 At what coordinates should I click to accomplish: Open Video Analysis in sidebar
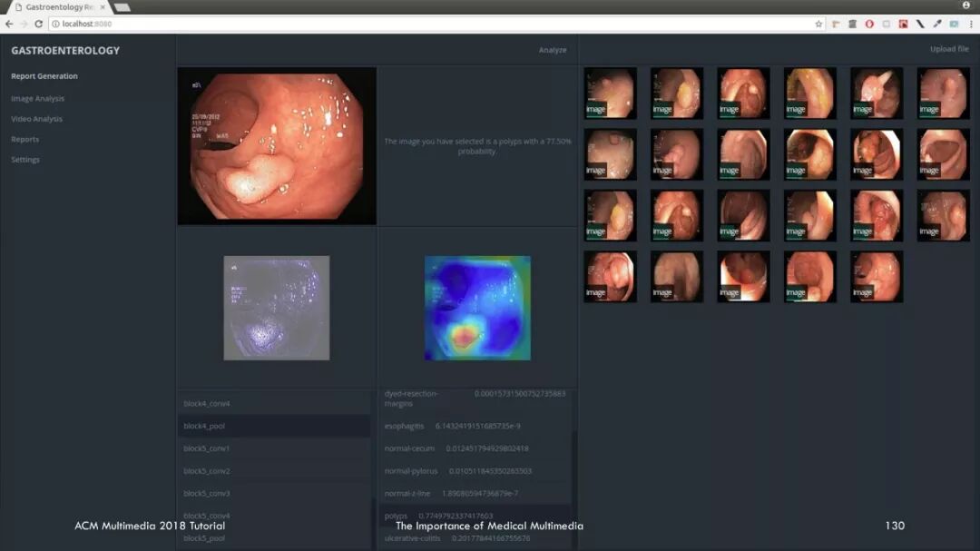click(36, 119)
